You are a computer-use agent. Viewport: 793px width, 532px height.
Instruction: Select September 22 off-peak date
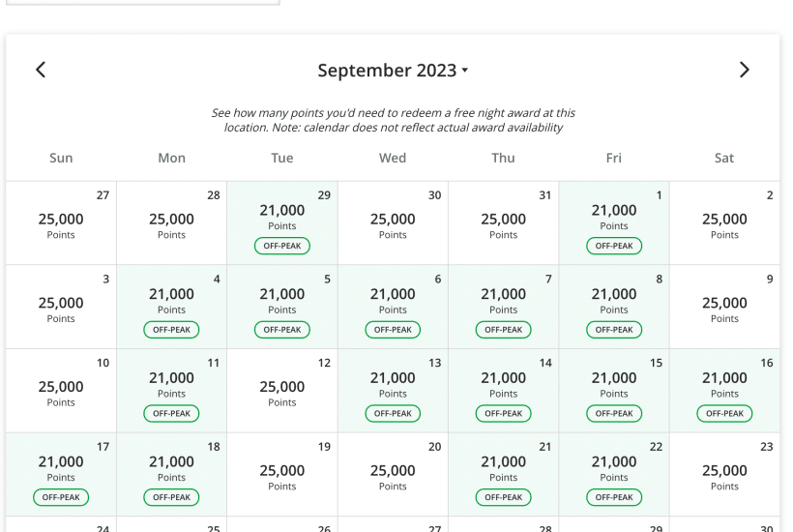tap(614, 474)
